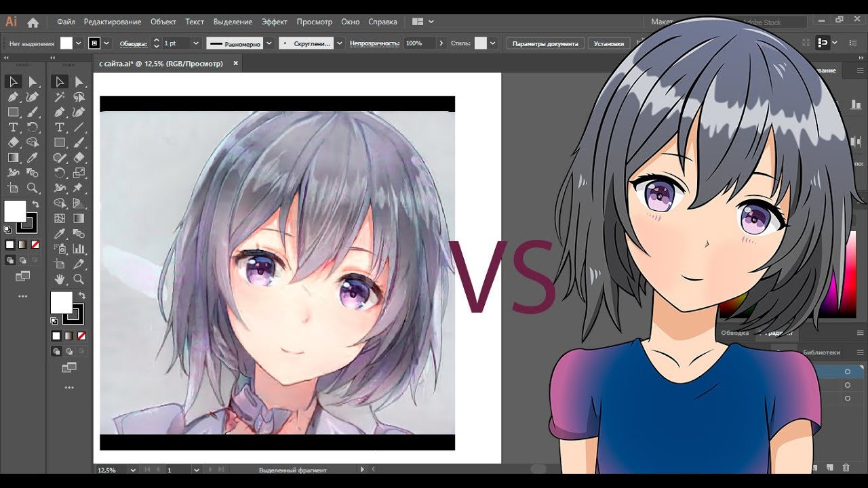Swap fill and stroke in second tools panel

click(82, 296)
